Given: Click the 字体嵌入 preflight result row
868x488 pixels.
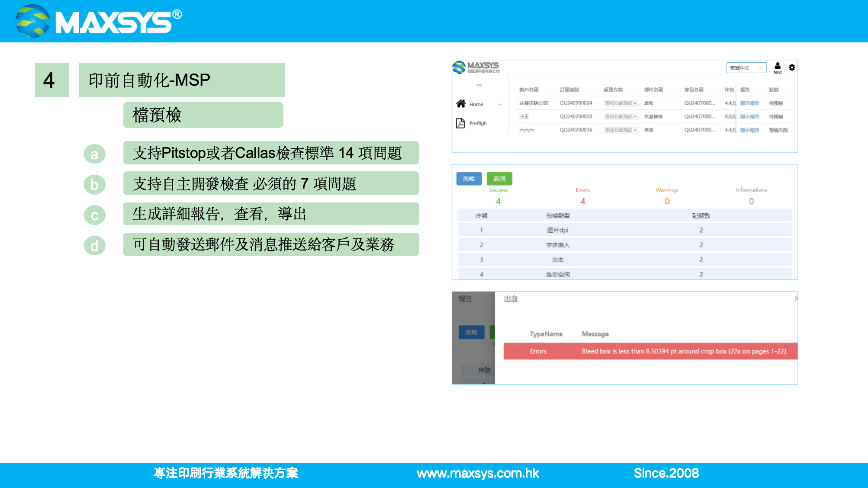Looking at the screenshot, I should (625, 245).
